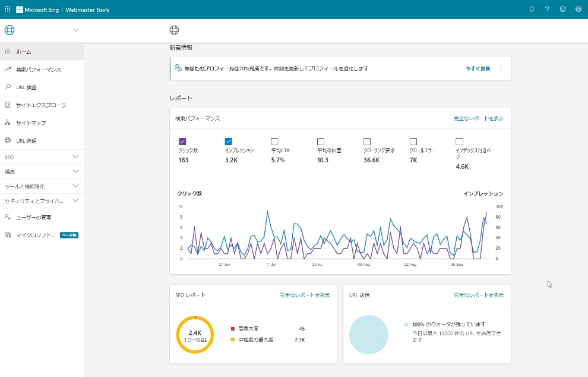Click the URL 送信 globe icon
The width and height of the screenshot is (588, 377).
[8, 140]
